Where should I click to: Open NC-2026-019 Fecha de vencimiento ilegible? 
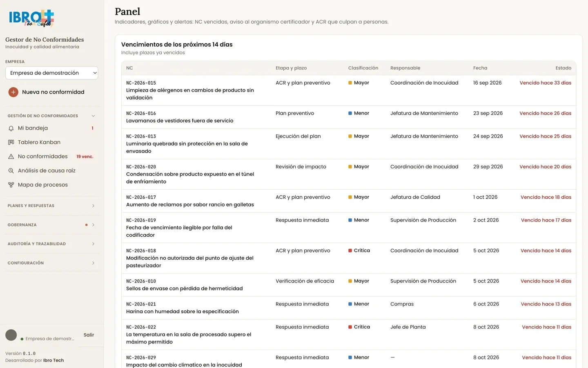click(x=349, y=228)
